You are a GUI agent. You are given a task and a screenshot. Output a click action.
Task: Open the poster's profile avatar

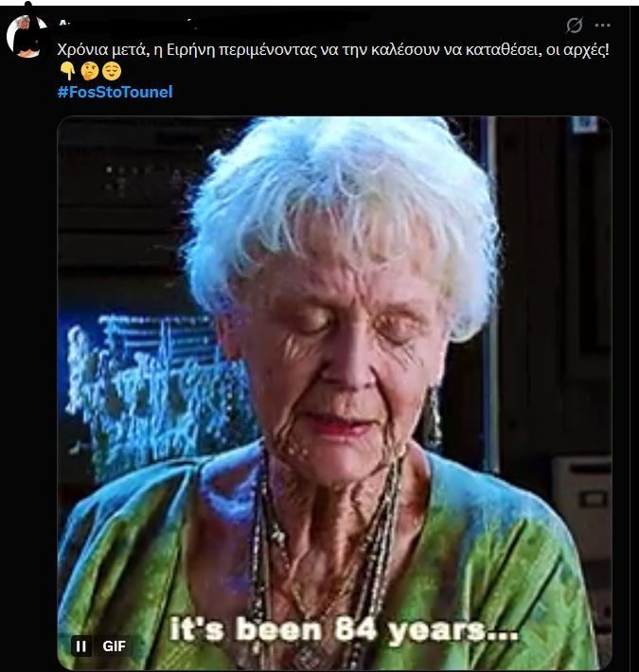click(x=27, y=36)
